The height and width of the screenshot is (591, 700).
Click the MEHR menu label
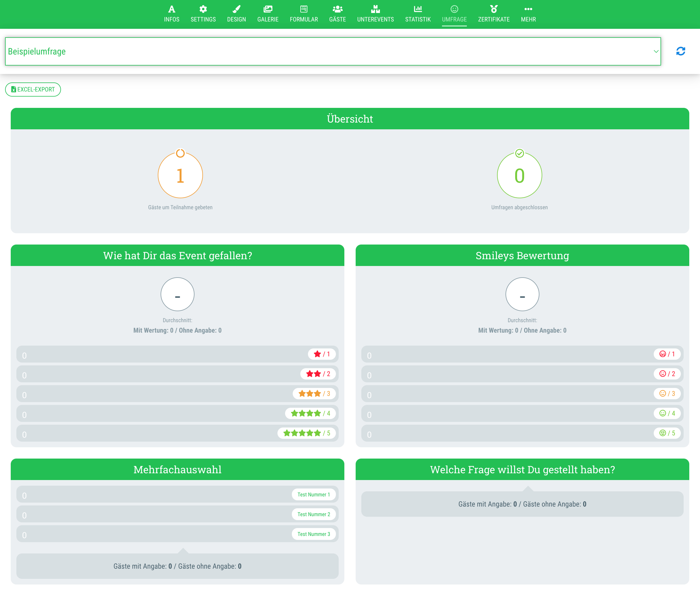(x=528, y=19)
